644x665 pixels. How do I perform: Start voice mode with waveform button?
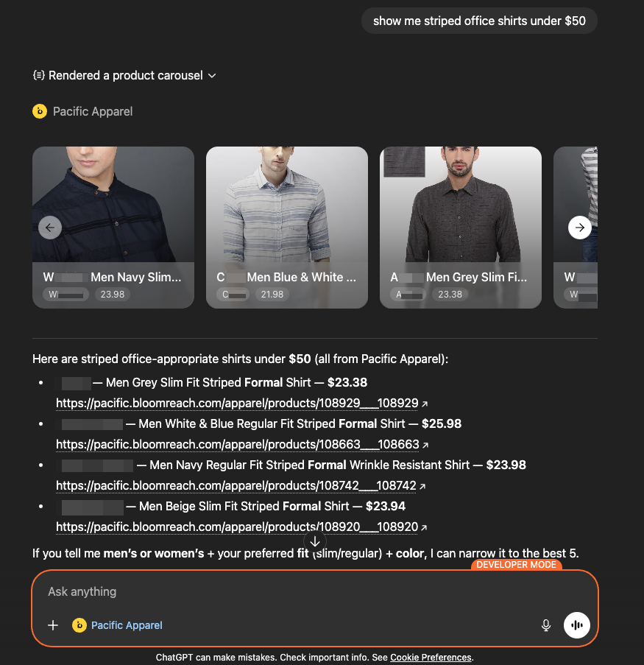coord(576,625)
